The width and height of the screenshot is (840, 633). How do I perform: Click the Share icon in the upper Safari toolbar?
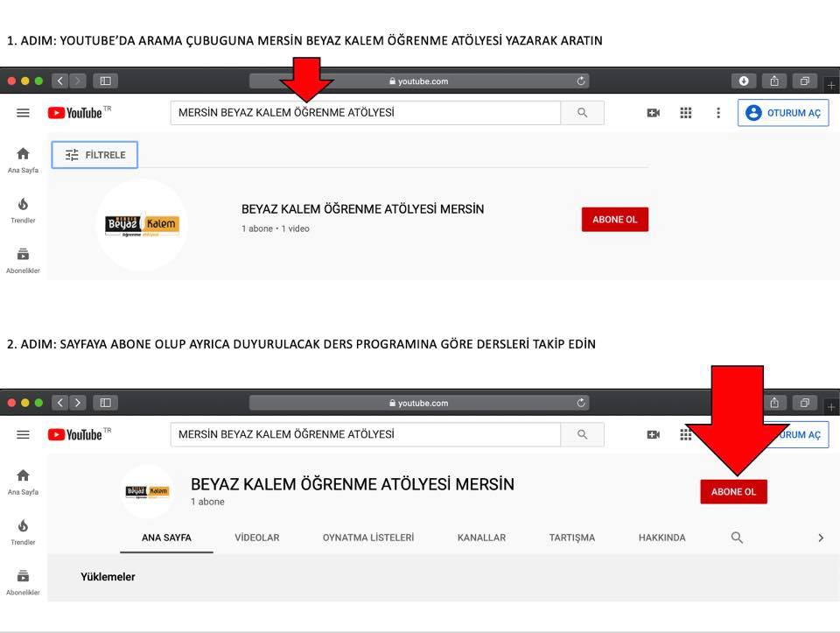774,81
